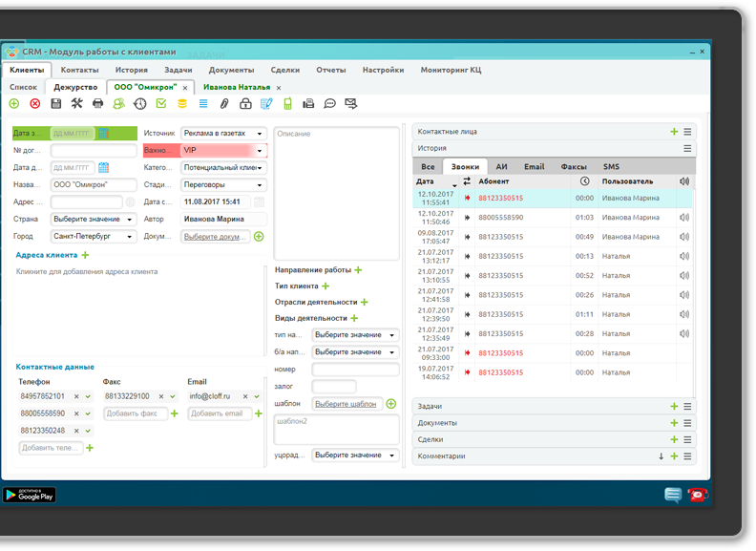
Task: Click the red delete circle-X toolbar icon
Action: pos(35,104)
